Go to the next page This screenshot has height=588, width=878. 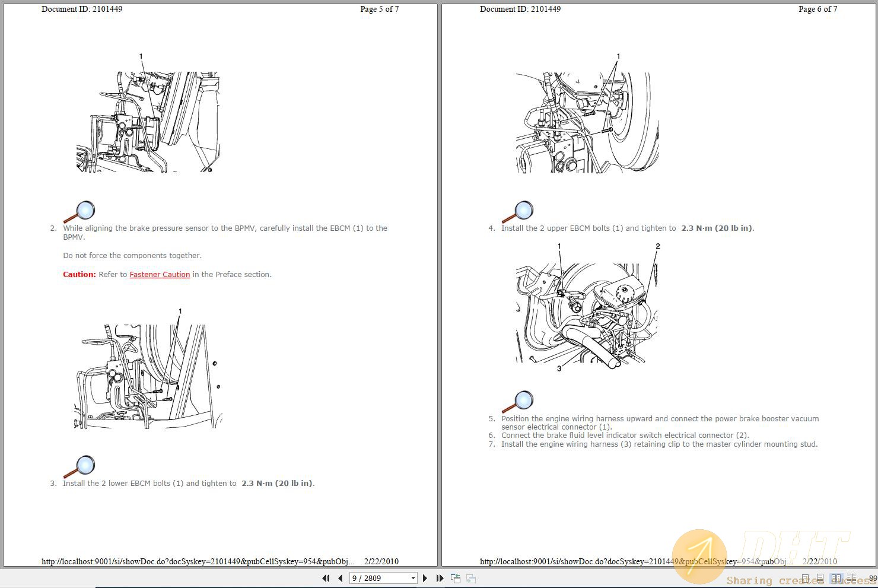(425, 578)
